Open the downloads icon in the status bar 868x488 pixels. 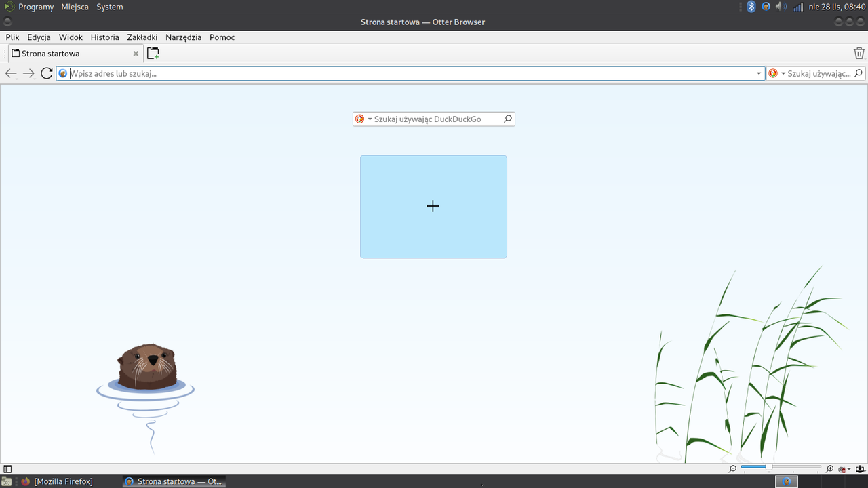click(860, 469)
